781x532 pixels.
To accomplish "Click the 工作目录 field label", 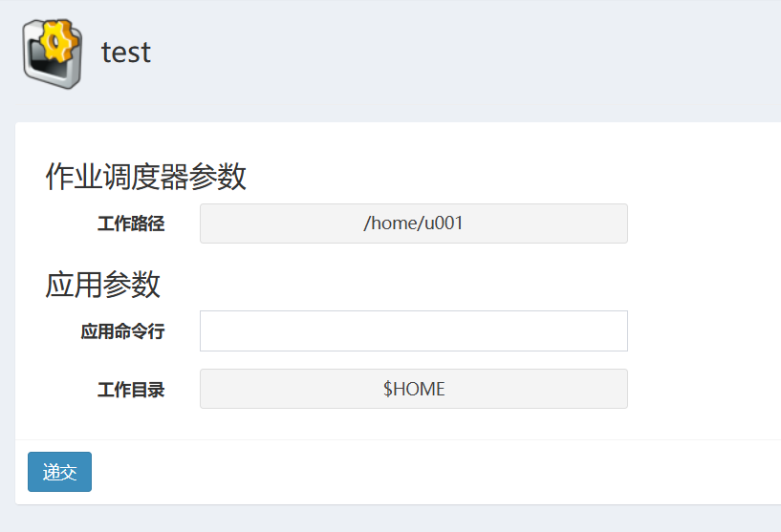I will coord(131,390).
